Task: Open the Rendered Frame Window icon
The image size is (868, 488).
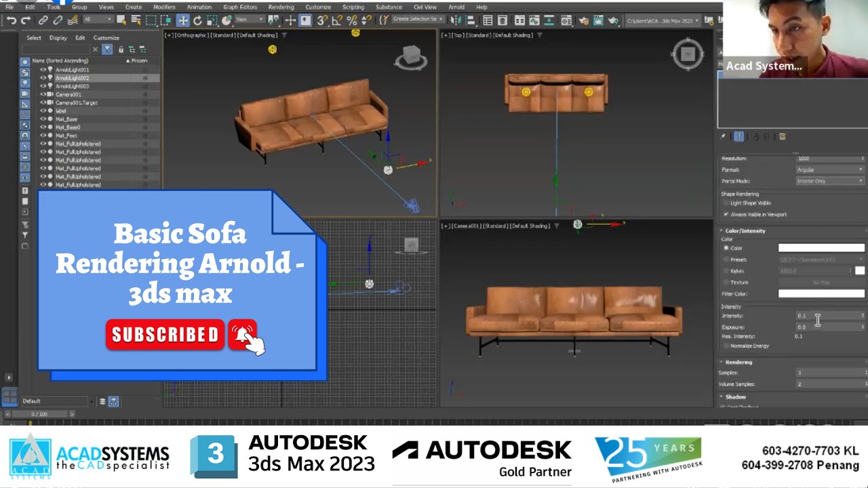Action: tap(598, 20)
